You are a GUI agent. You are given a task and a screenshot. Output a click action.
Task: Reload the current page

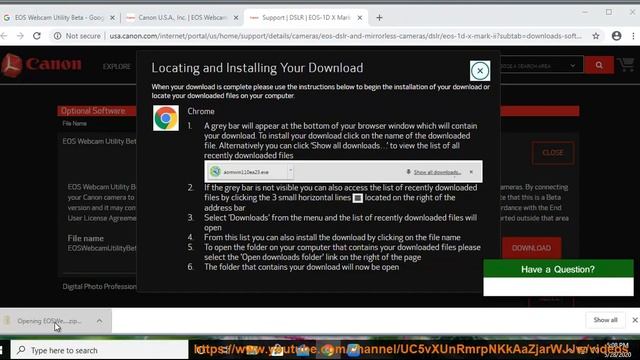37,36
